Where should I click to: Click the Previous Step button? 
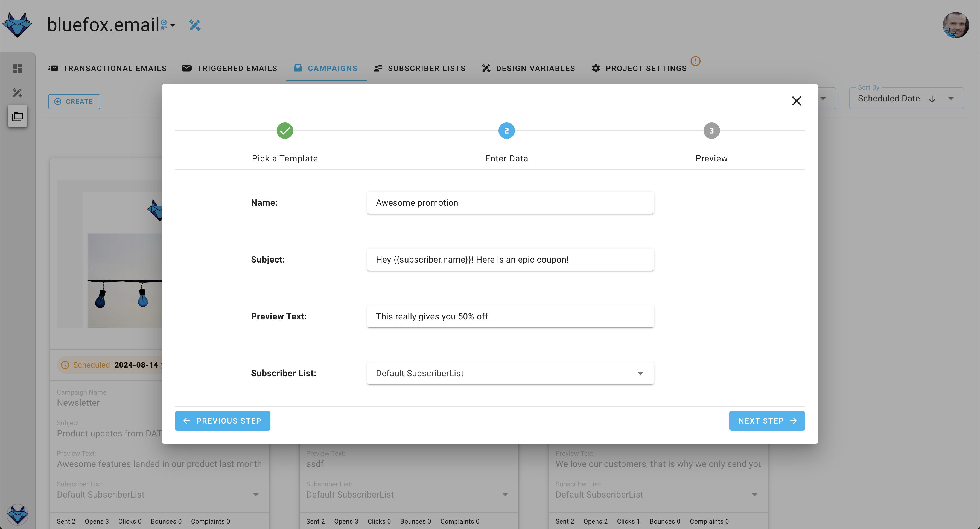(223, 421)
